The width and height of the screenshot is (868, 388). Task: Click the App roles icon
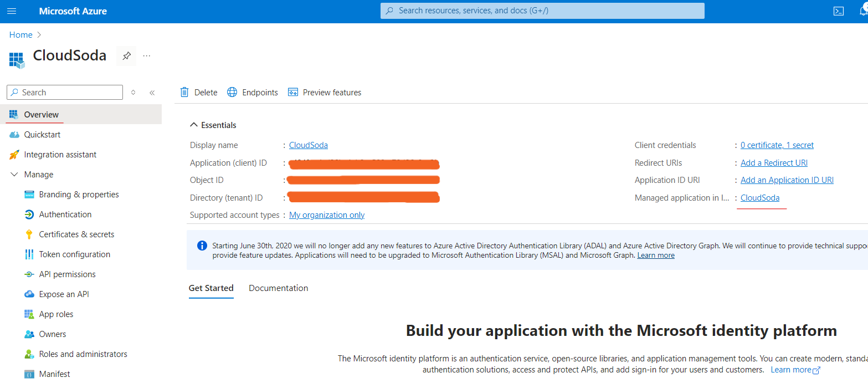(x=29, y=314)
